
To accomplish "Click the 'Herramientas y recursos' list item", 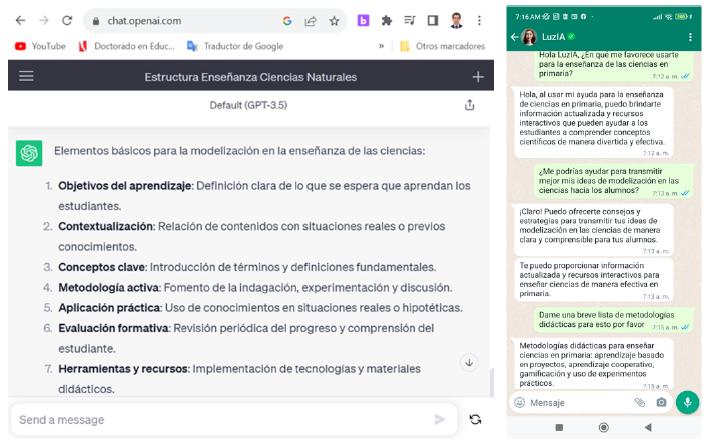I will [x=233, y=379].
